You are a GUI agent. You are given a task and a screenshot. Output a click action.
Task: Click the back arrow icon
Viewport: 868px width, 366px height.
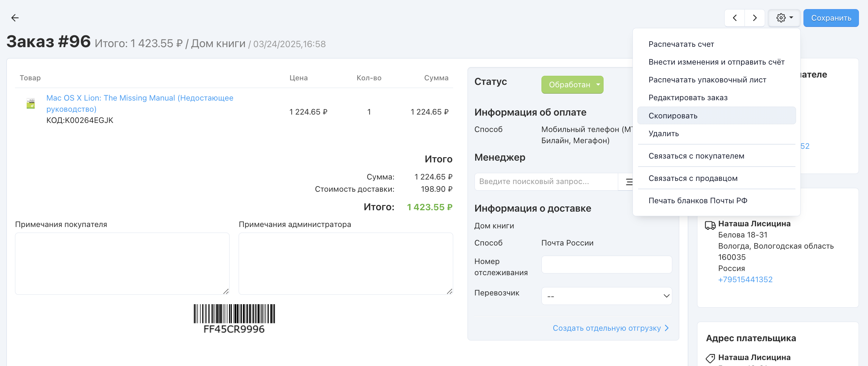15,18
